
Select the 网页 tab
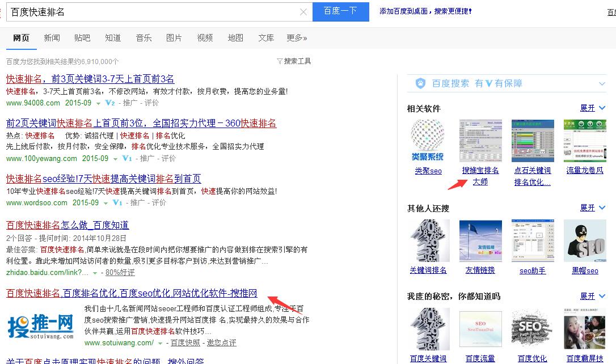pos(21,37)
